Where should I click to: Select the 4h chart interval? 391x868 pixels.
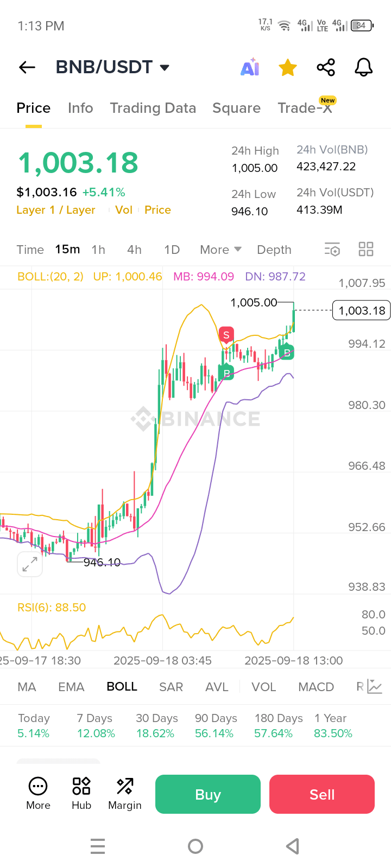(134, 250)
